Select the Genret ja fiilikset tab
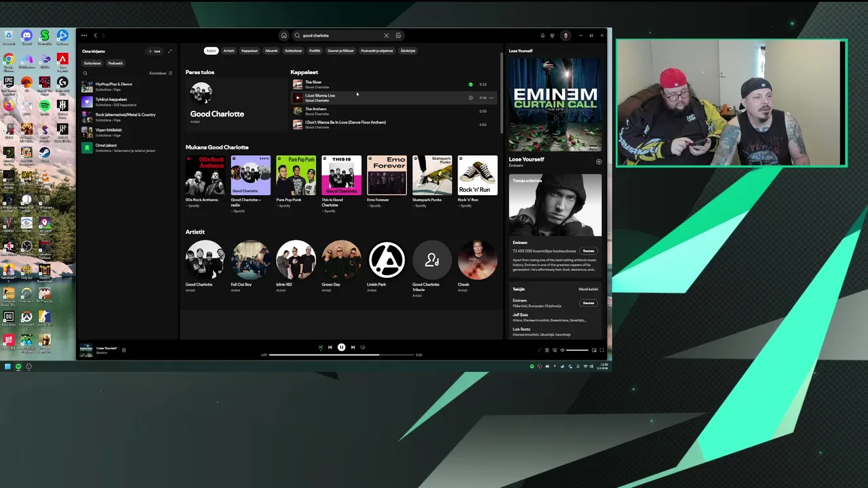Viewport: 868px width, 488px height. click(x=340, y=51)
